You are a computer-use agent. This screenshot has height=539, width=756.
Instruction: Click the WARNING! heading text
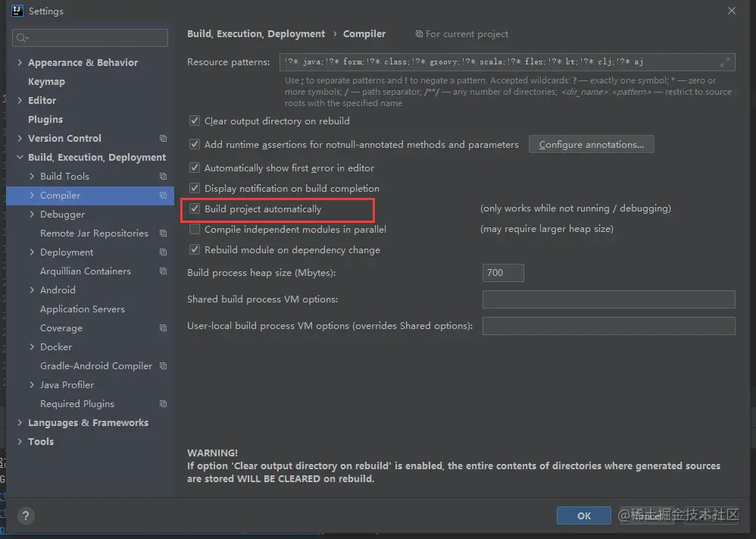tap(212, 453)
